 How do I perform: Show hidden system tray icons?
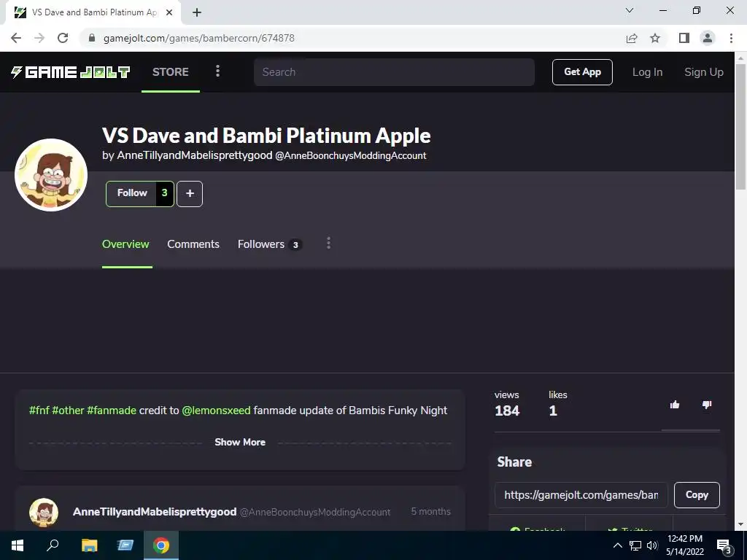click(617, 545)
